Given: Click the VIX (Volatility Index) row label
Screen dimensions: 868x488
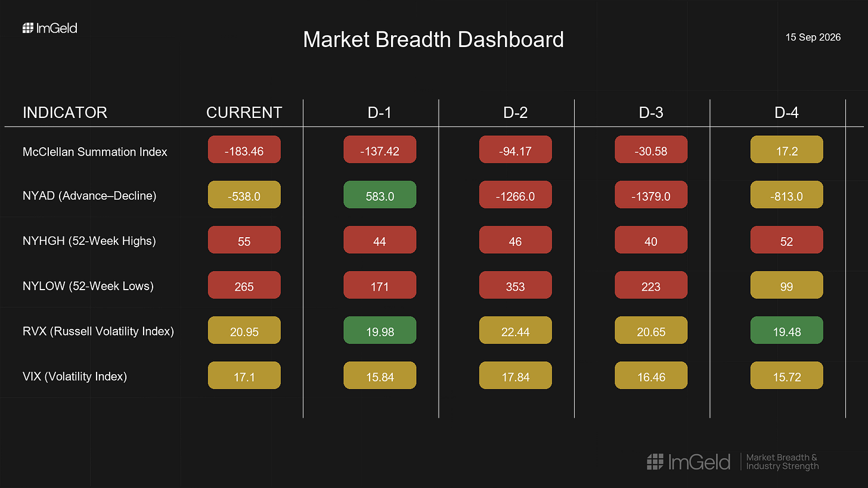Looking at the screenshot, I should coord(75,377).
